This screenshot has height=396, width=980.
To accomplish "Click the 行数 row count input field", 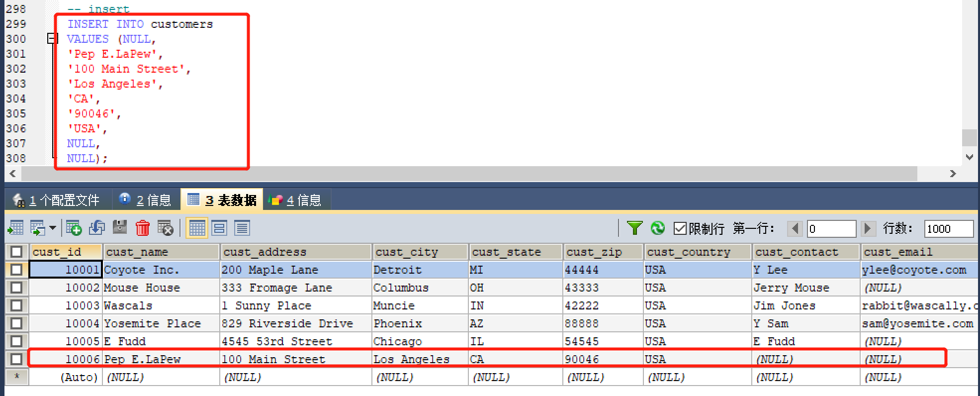I will point(949,229).
